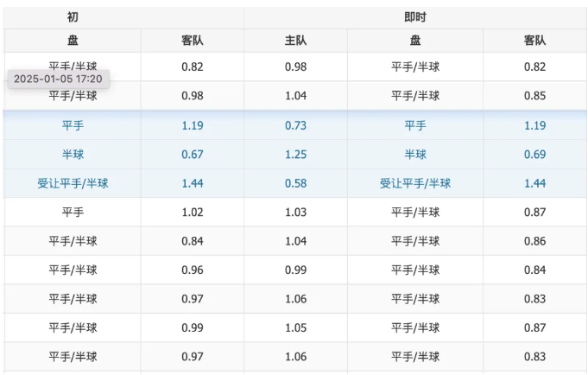
Task: Select the 0.96 initial away odds
Action: click(x=193, y=270)
